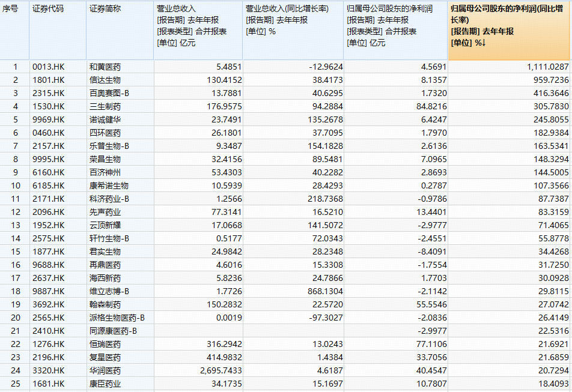This screenshot has height=392, width=572.
Task: Click 恒瑞医药 security name
Action: [105, 344]
